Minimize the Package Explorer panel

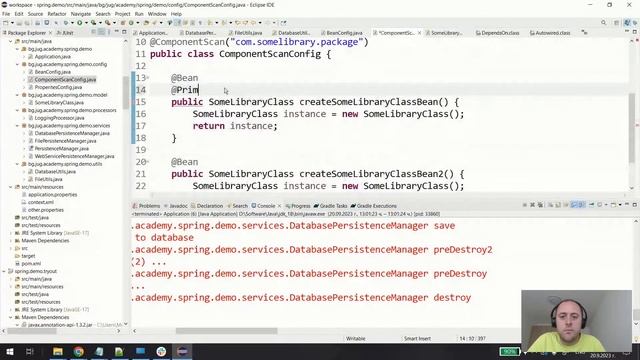pos(116,32)
